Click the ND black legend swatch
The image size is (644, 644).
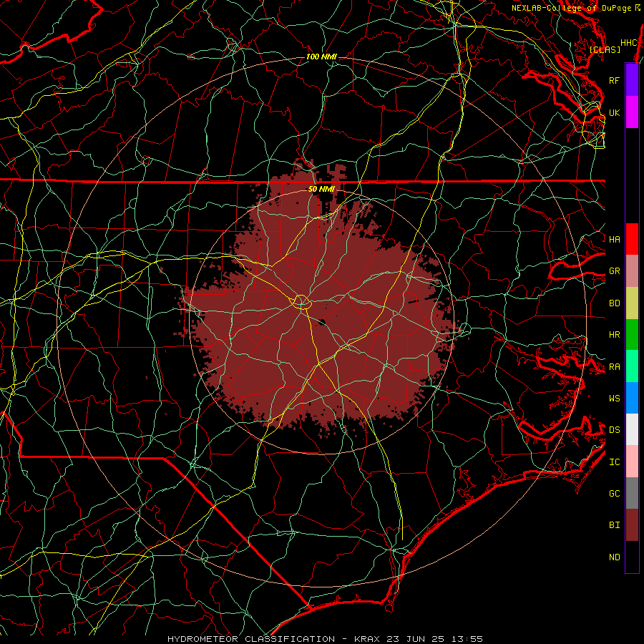(x=632, y=557)
